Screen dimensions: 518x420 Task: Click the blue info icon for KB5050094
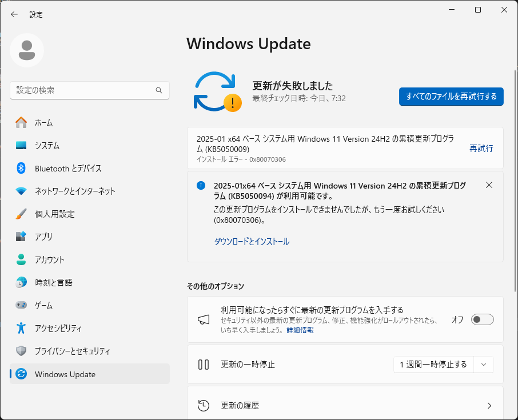(201, 186)
